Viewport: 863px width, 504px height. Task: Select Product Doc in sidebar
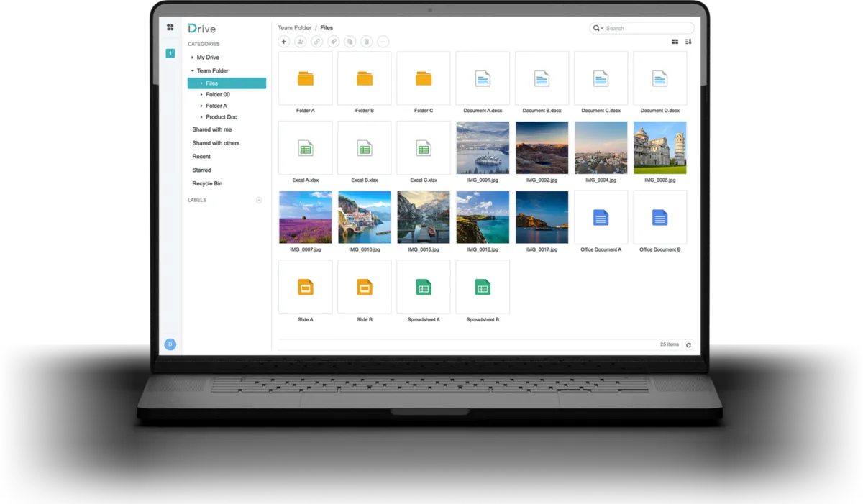[222, 117]
